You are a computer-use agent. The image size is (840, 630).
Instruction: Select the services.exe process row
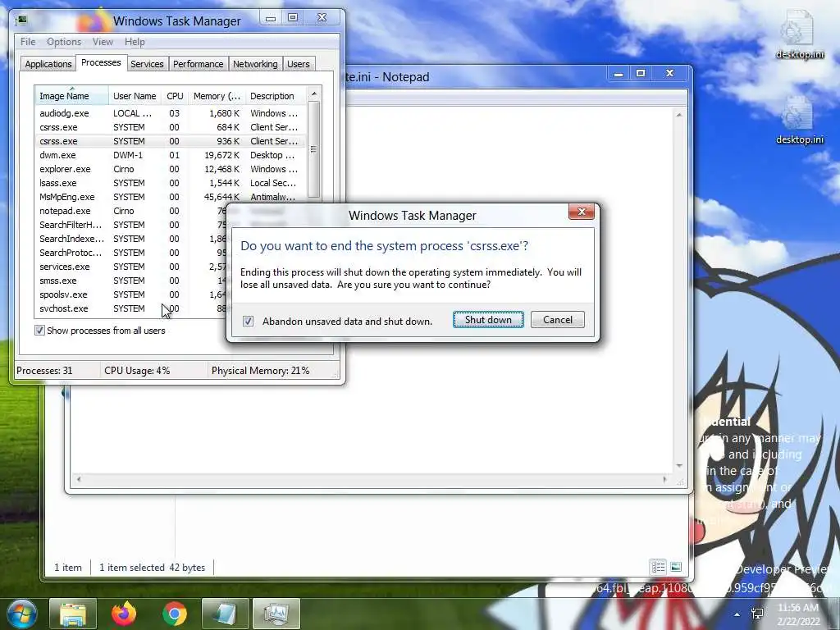(130, 267)
